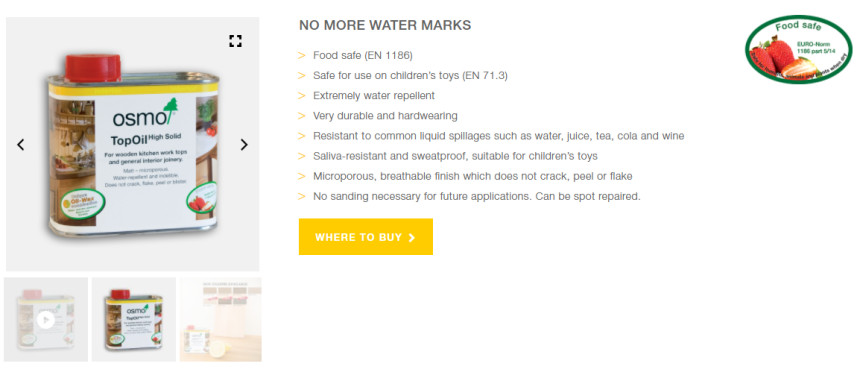Click the No sanding necessary bullet text
The height and width of the screenshot is (384, 860).
click(x=477, y=196)
